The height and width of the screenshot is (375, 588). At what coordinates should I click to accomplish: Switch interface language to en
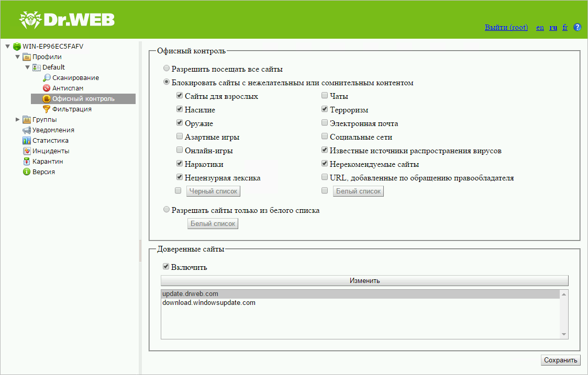point(540,28)
